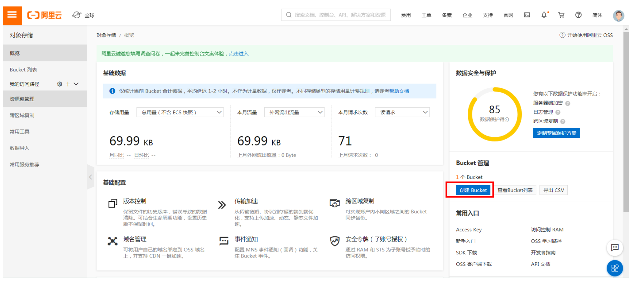Open the 简体 language selector
The height and width of the screenshot is (292, 644).
(597, 15)
